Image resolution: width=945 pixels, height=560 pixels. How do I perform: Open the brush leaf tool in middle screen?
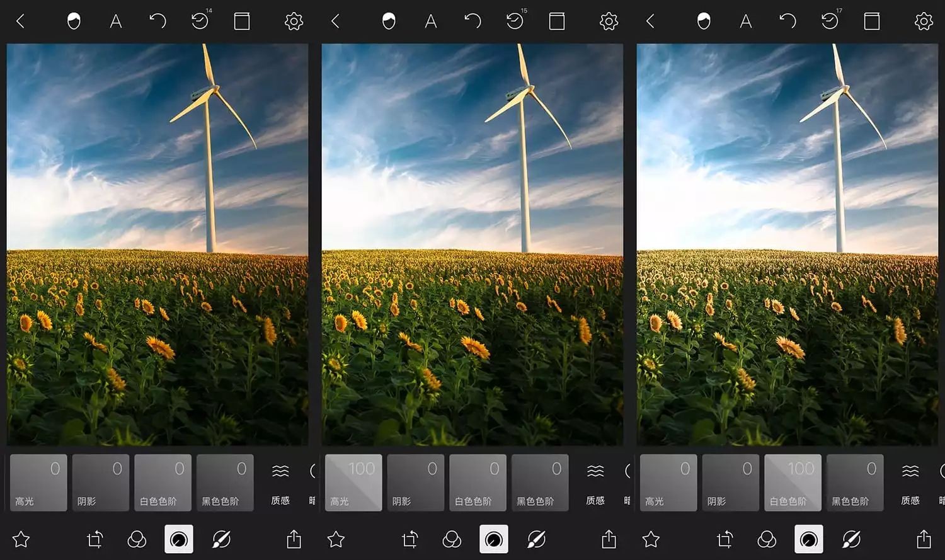(536, 539)
